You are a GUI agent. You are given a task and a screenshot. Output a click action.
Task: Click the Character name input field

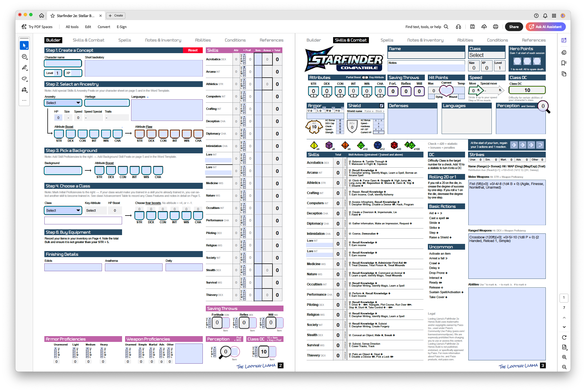pos(63,64)
